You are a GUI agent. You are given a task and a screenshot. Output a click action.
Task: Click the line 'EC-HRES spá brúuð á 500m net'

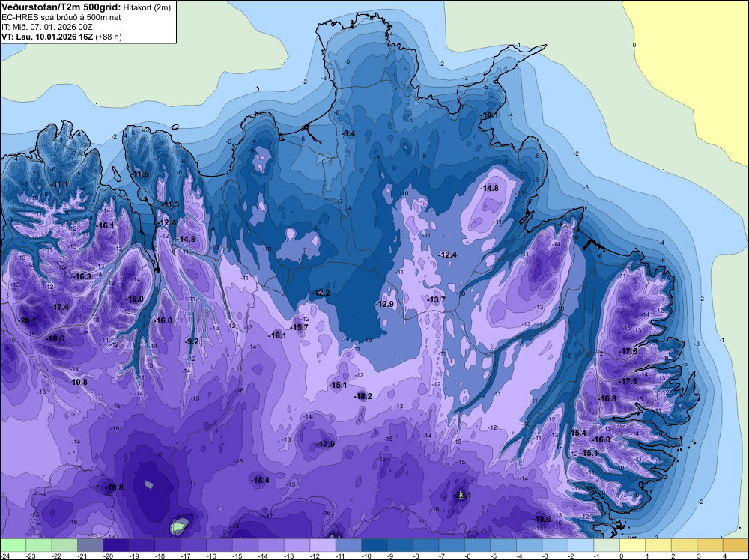click(61, 17)
